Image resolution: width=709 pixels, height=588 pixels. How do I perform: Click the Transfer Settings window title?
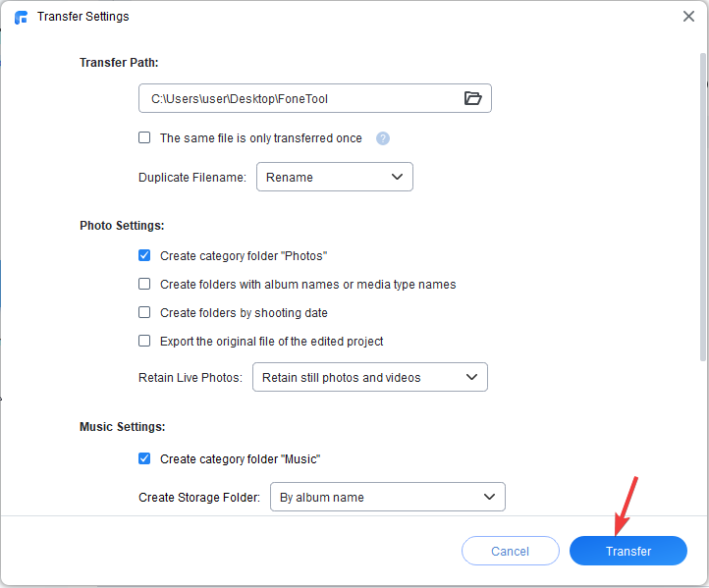[x=83, y=17]
